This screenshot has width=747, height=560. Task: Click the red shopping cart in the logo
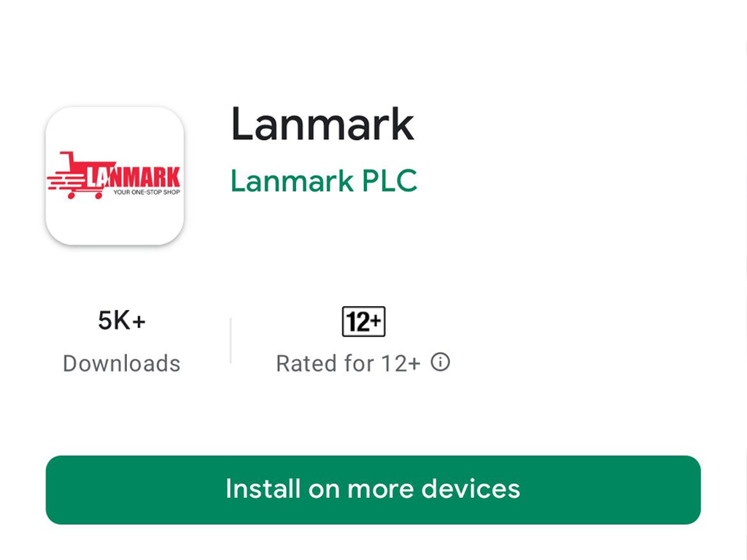pos(82,175)
